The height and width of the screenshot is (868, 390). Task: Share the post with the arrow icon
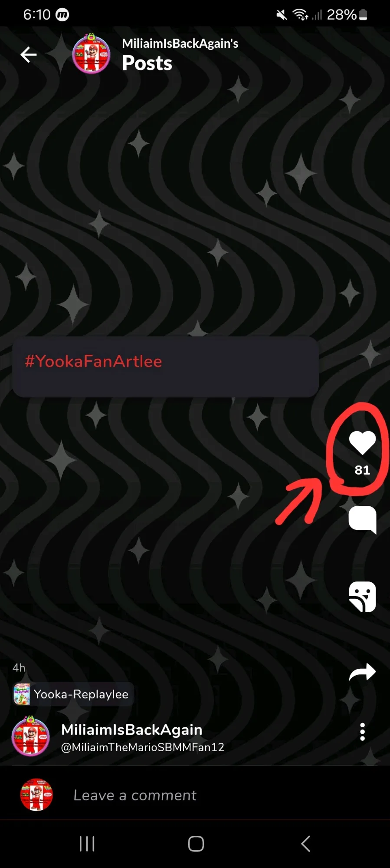point(362,672)
